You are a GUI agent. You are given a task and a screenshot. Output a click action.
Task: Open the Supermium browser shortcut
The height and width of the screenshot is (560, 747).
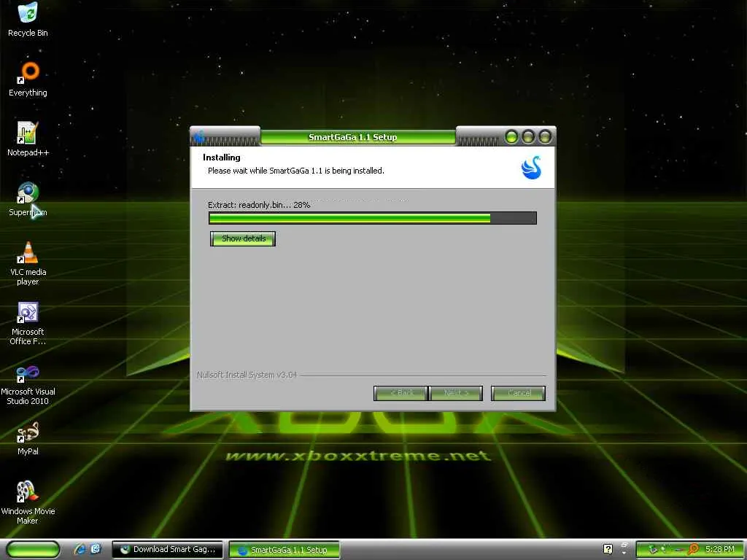[x=28, y=199]
